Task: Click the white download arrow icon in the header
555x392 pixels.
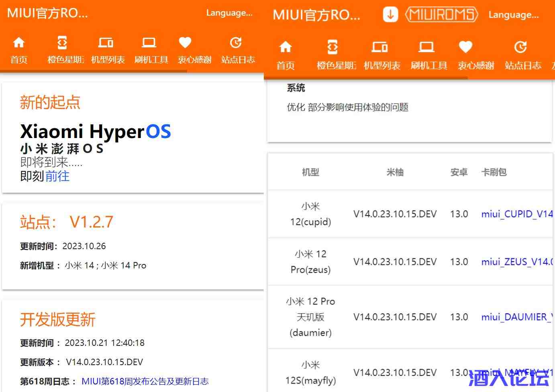Action: coord(390,15)
